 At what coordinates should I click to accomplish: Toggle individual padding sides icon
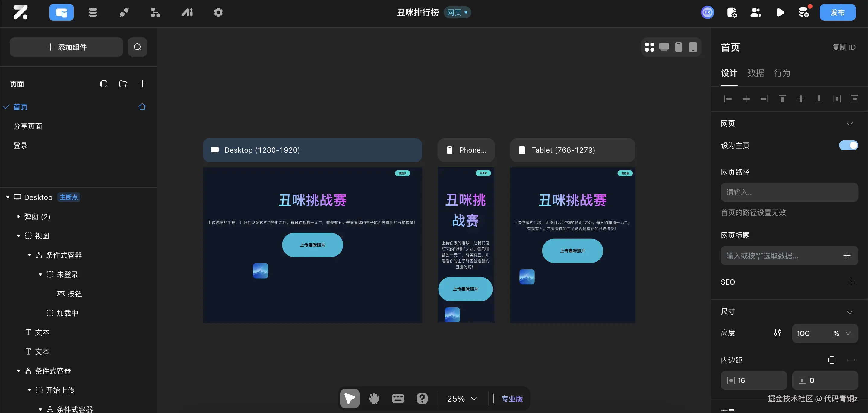click(832, 360)
